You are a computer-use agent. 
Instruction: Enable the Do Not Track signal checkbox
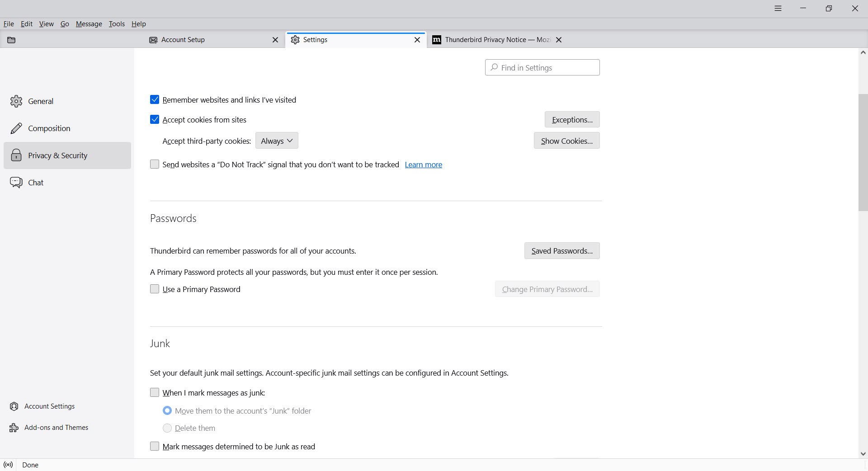(155, 164)
